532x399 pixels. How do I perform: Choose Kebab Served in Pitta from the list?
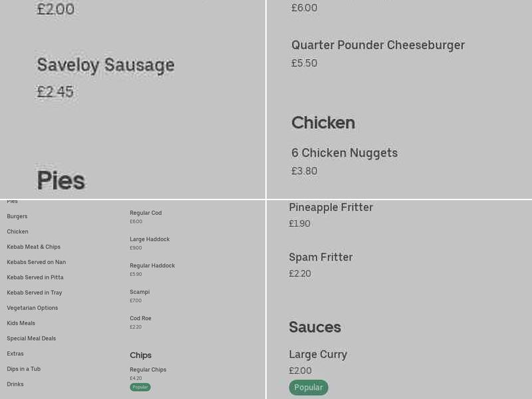[x=35, y=277]
